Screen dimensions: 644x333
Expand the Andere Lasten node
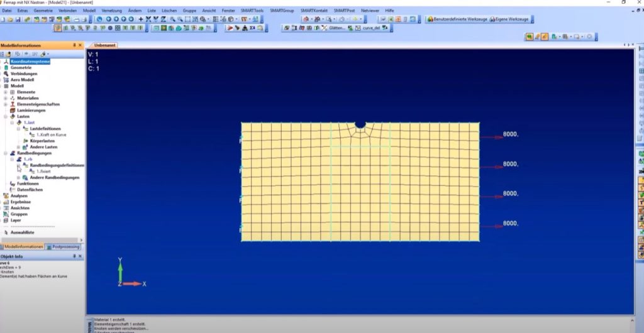18,147
